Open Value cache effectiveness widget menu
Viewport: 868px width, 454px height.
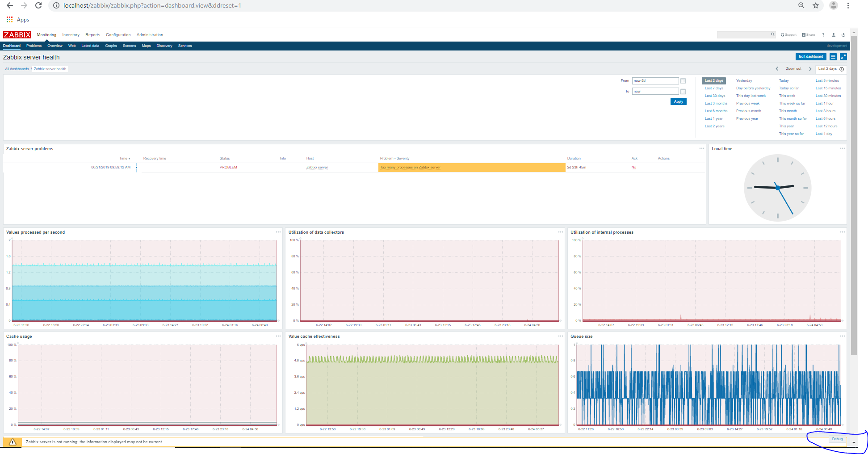tap(561, 336)
